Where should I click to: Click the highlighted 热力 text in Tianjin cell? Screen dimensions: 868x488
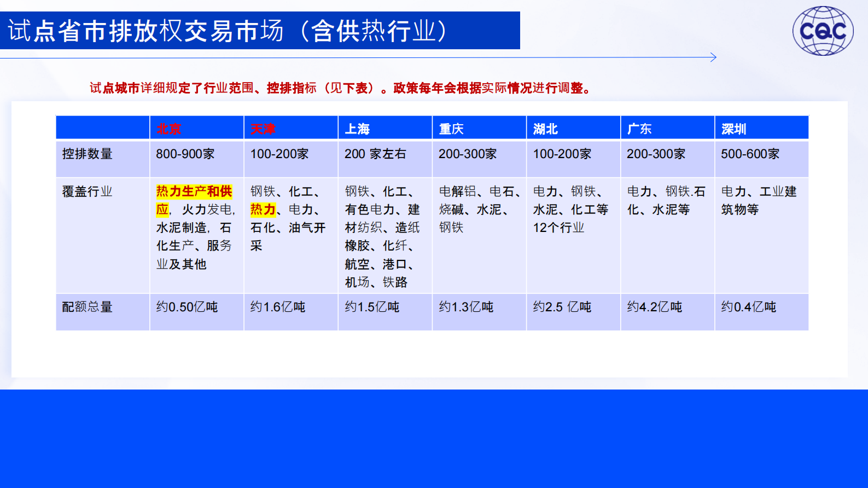point(263,210)
